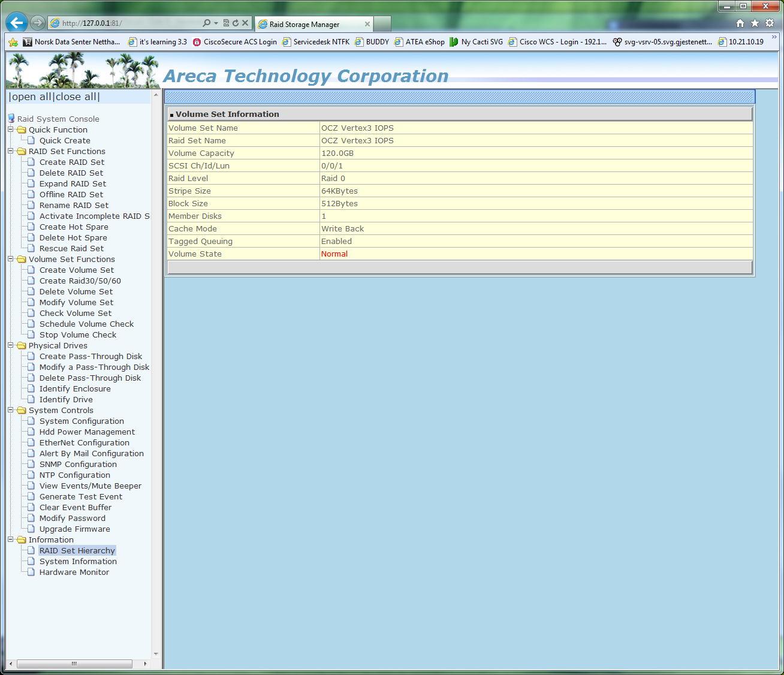
Task: Click the System Configuration page icon
Action: (32, 421)
